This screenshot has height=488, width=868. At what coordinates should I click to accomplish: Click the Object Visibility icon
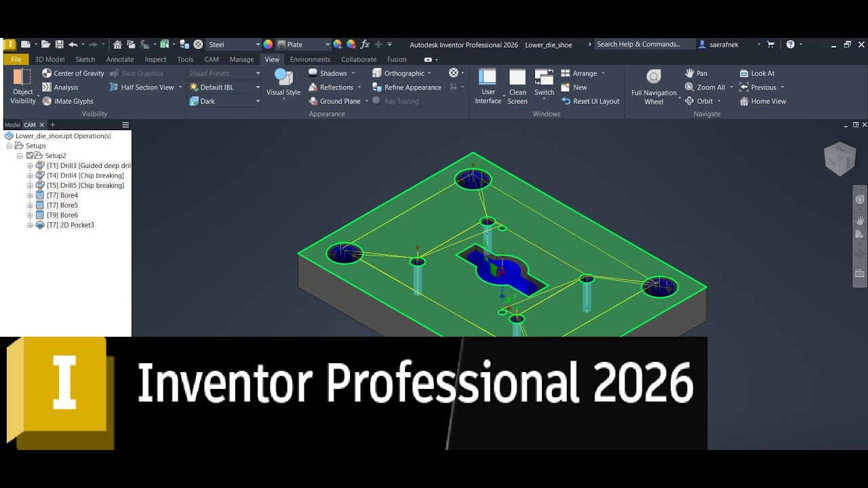click(x=22, y=77)
